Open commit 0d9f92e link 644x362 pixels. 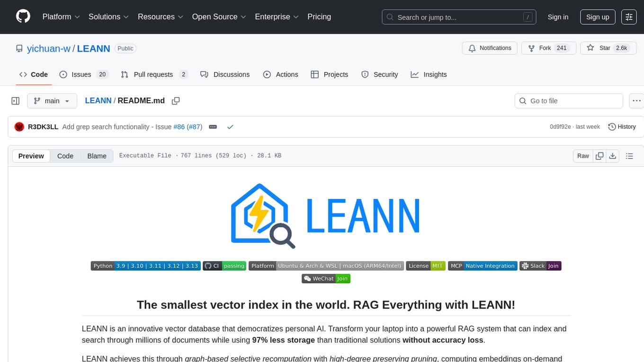pos(561,127)
